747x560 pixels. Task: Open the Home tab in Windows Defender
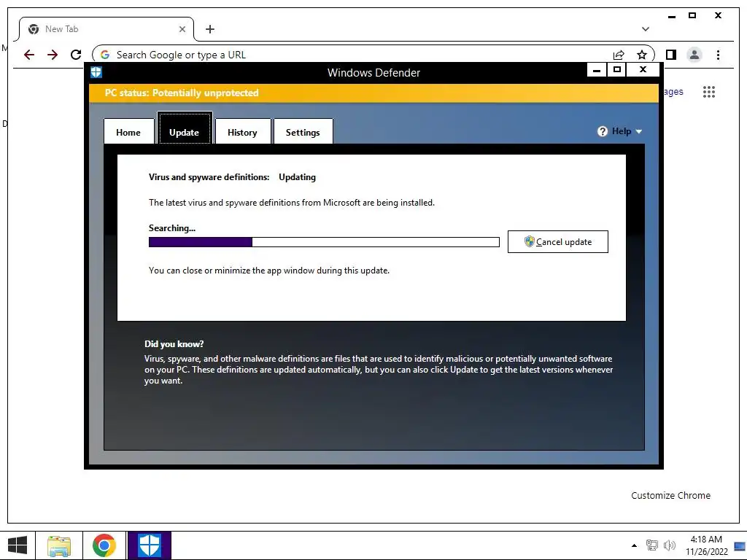128,131
